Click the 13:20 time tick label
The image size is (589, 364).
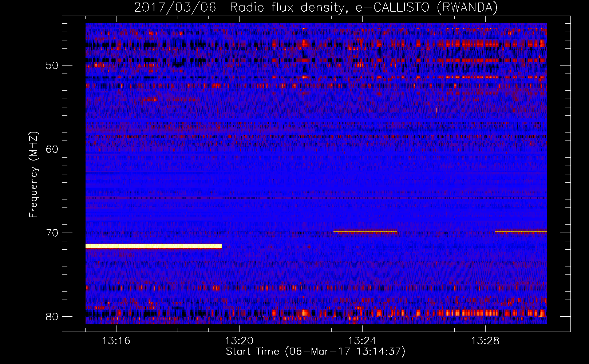(x=239, y=341)
